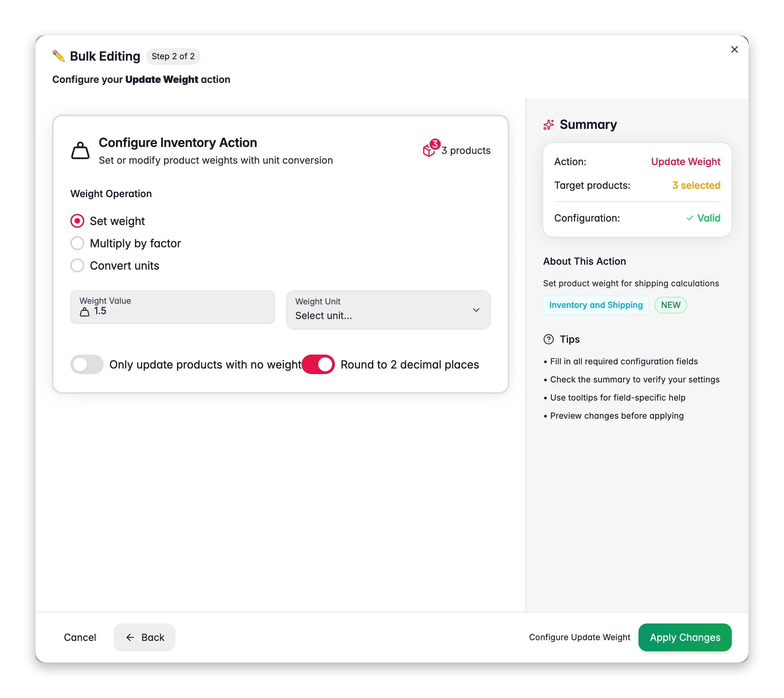Click the 'Configure your Update Weight action' subtitle
Viewport: 784px width, 698px height.
point(141,79)
